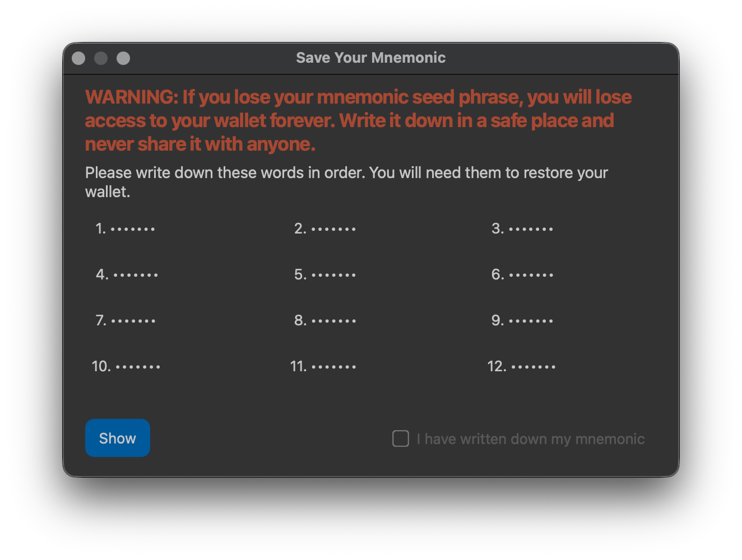Click masked seed word number 11
The width and height of the screenshot is (742, 560).
coord(333,367)
